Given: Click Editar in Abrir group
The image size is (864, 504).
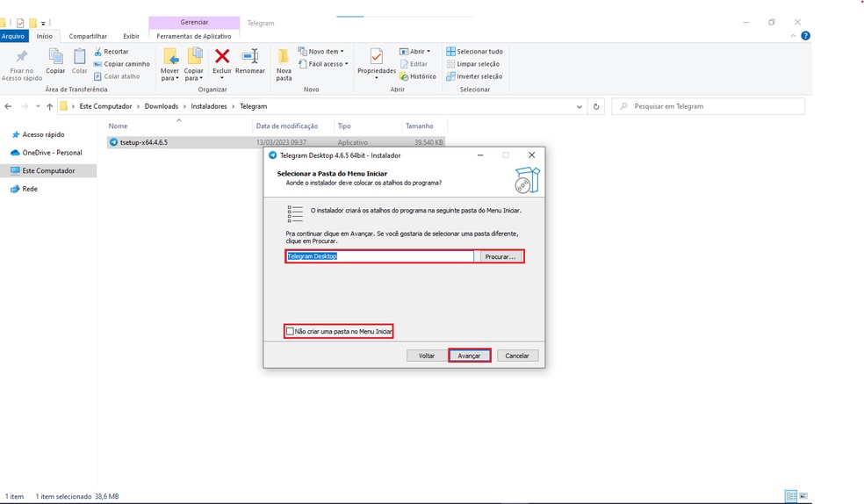Looking at the screenshot, I should 414,64.
